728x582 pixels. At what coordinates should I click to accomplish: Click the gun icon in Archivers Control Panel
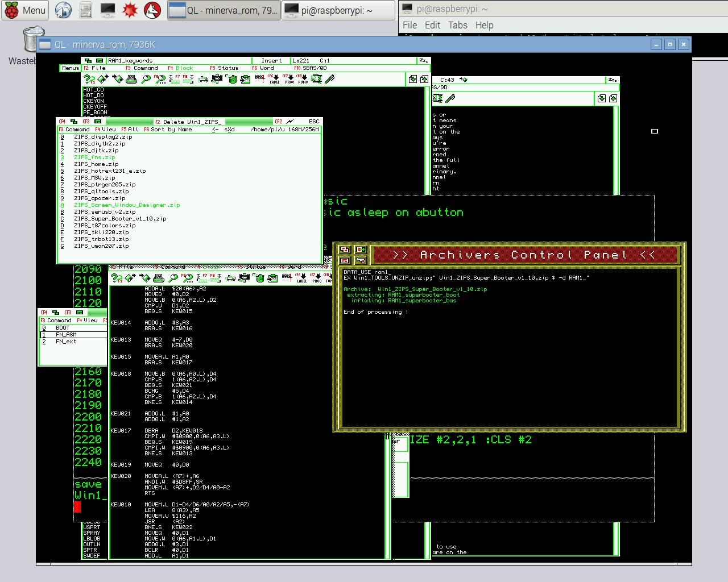[x=361, y=260]
